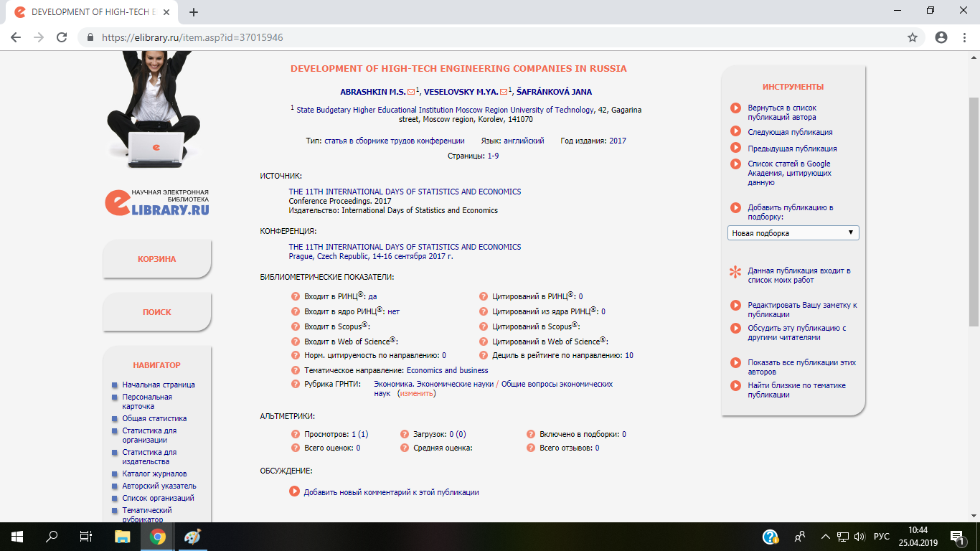Click help icon beside Всего отзывов
980x551 pixels.
pos(531,448)
